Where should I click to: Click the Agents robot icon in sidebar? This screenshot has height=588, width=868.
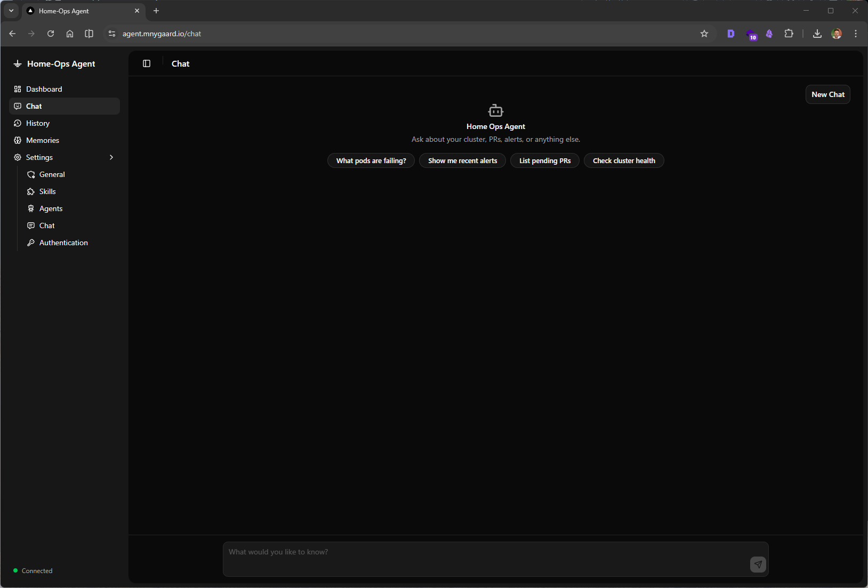(x=31, y=208)
